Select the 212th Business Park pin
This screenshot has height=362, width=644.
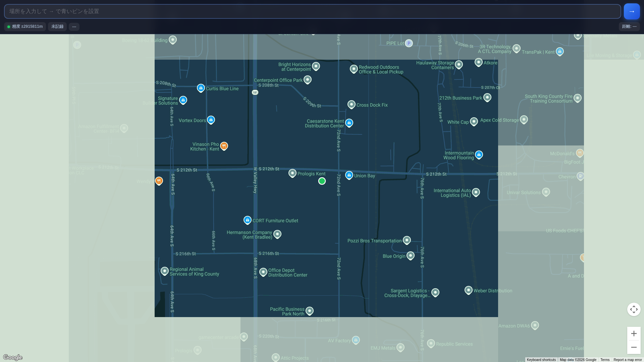pos(487,97)
